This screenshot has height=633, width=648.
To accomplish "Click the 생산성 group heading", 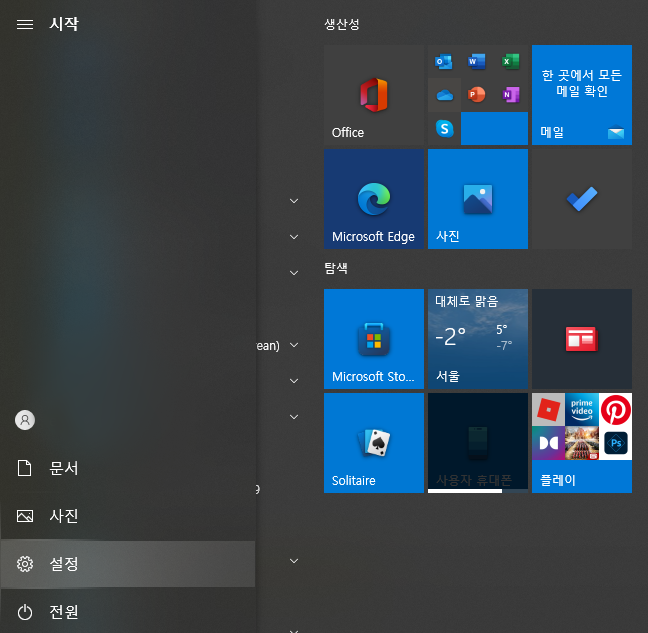I will point(342,24).
